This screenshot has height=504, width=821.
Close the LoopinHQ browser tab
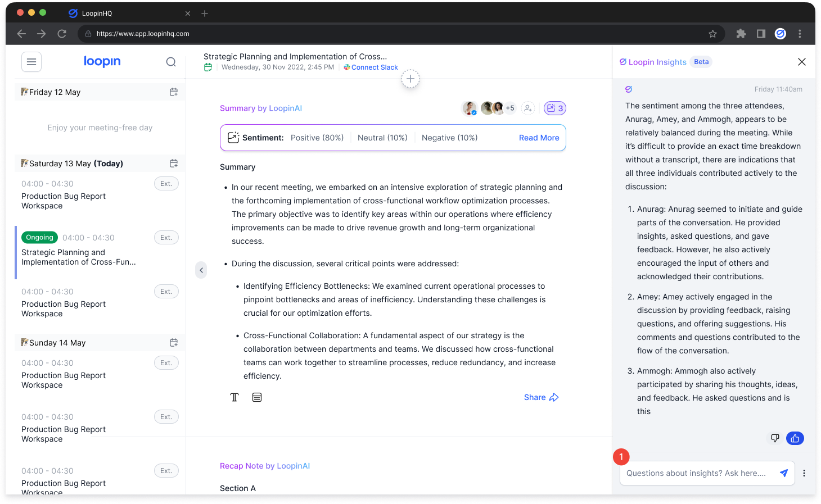(x=188, y=13)
